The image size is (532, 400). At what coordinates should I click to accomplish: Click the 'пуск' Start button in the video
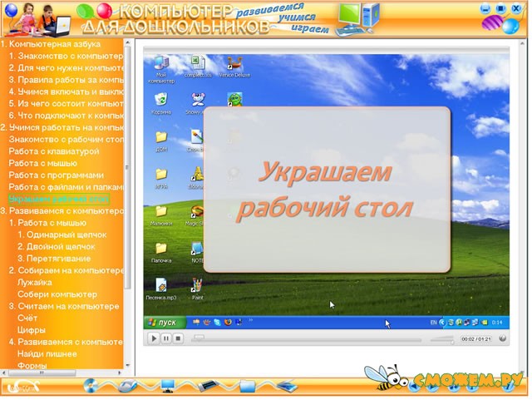(165, 322)
